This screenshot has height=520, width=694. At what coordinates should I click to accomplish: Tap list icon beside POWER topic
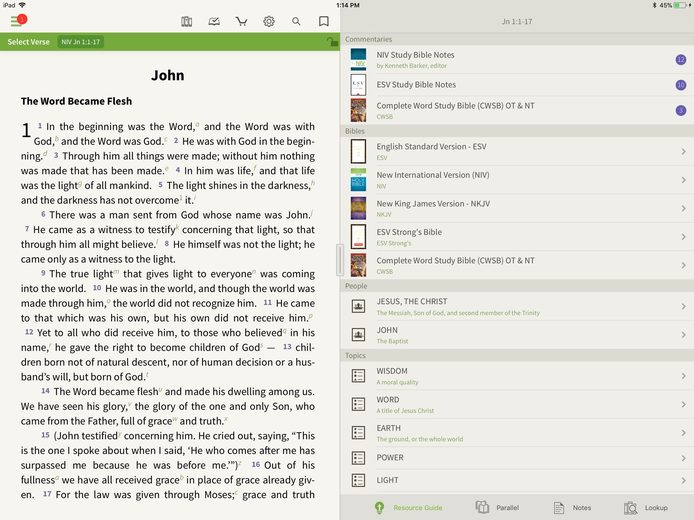coord(358,458)
